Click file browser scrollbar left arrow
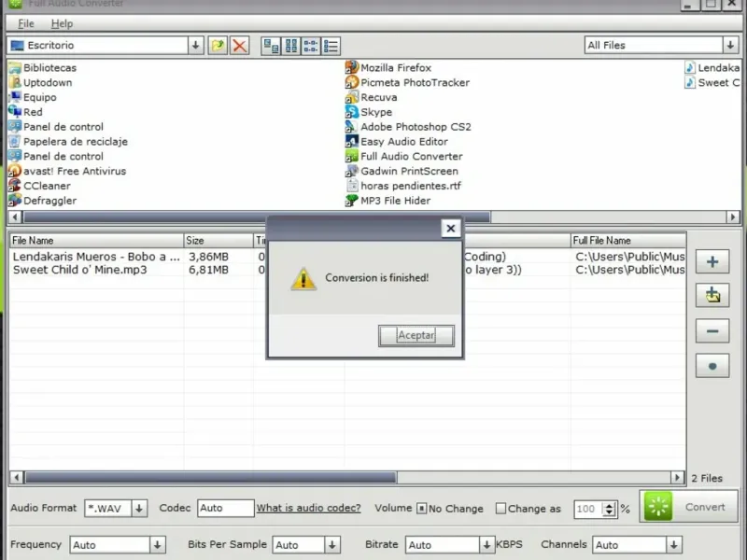The image size is (747, 560). tap(15, 217)
